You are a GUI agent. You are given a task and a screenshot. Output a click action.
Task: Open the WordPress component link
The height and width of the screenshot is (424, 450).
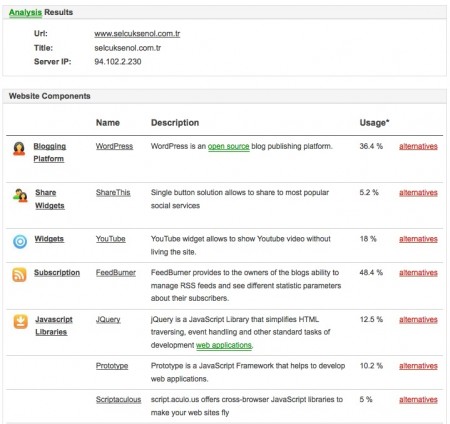pos(114,146)
